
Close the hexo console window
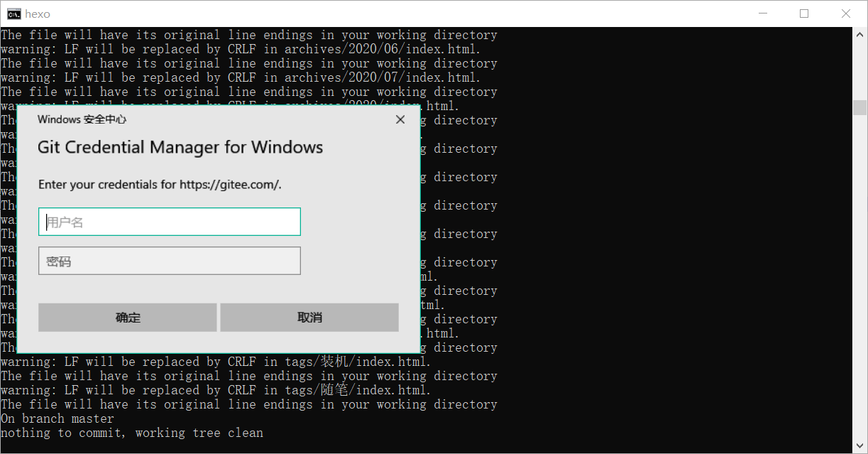pos(846,13)
